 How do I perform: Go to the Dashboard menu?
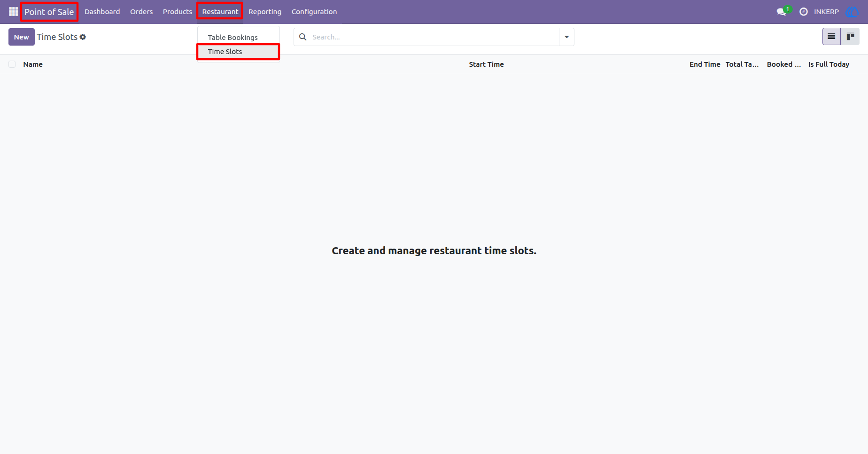point(102,12)
